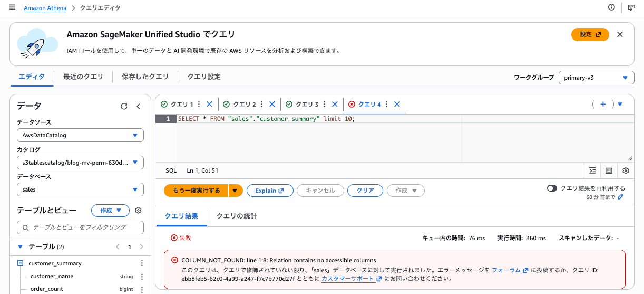Open the 作成 dropdown in tables section

[111, 211]
